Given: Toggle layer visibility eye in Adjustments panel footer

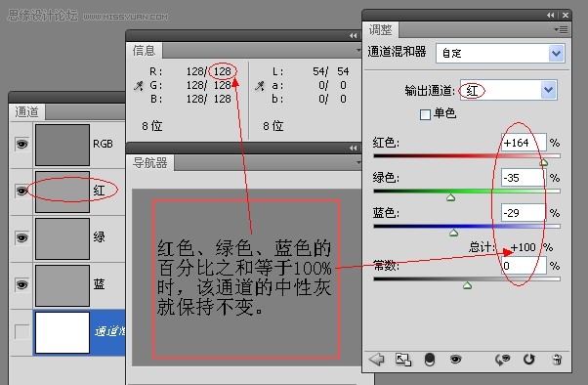Looking at the screenshot, I should [x=455, y=360].
